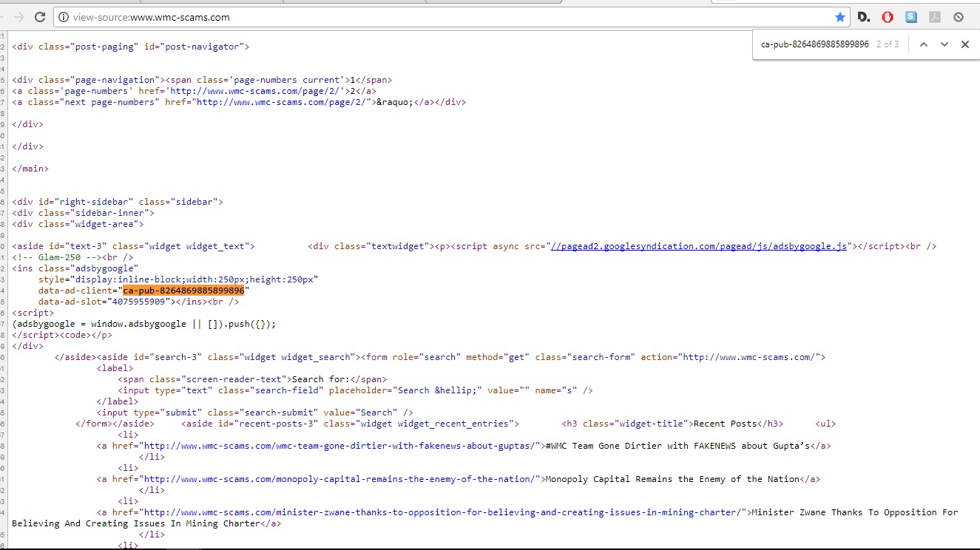Open the next page-numbers page/2 link
The height and width of the screenshot is (550, 980).
coord(282,102)
